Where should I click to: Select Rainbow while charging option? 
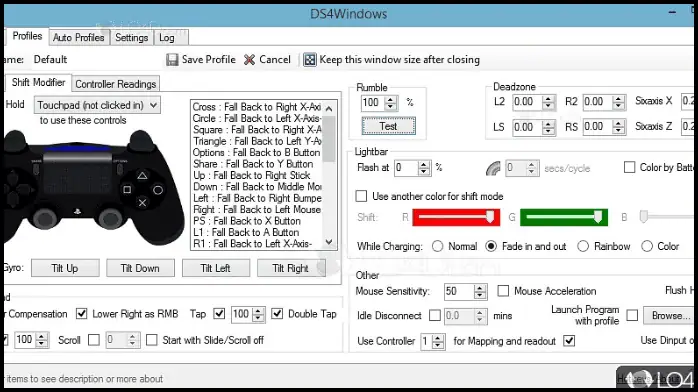[x=583, y=246]
